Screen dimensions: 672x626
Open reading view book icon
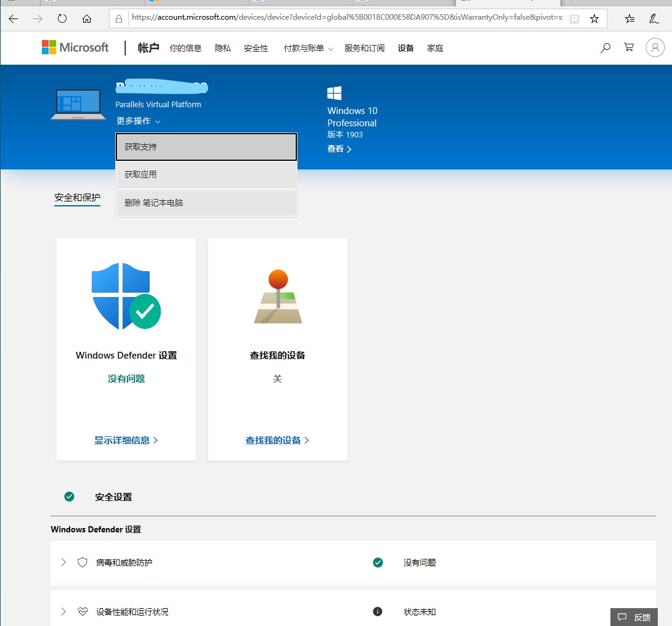point(574,19)
